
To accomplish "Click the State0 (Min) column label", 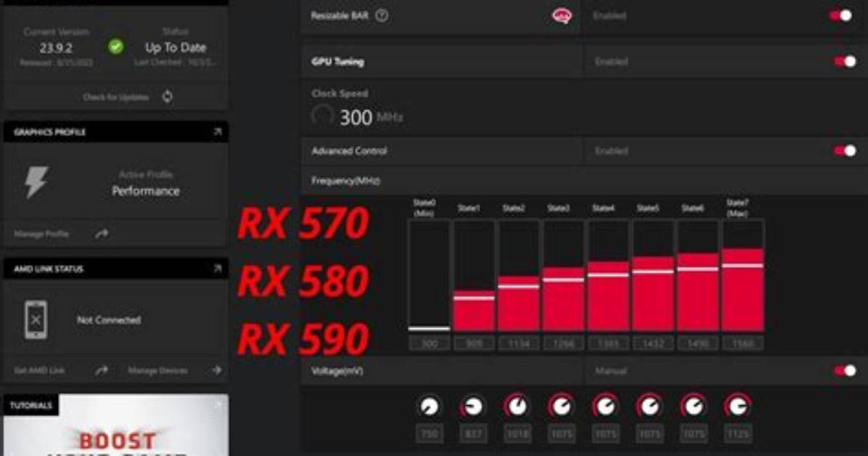I will 424,208.
